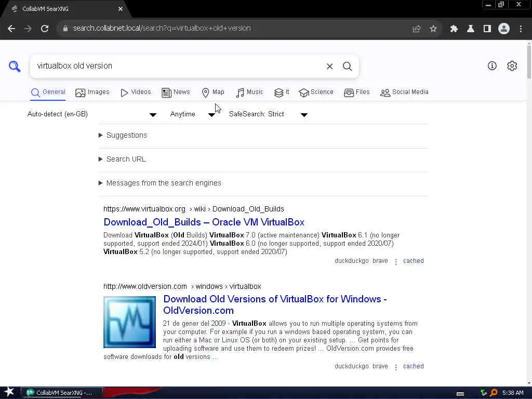Click the keyboard tray icon in taskbar
The width and height of the screenshot is (532, 399).
coord(460,394)
